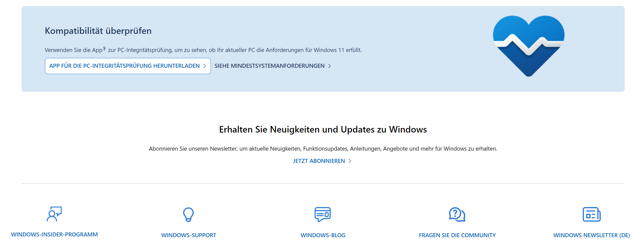The width and height of the screenshot is (644, 250).
Task: Click the community question bubbles icon
Action: click(x=457, y=215)
